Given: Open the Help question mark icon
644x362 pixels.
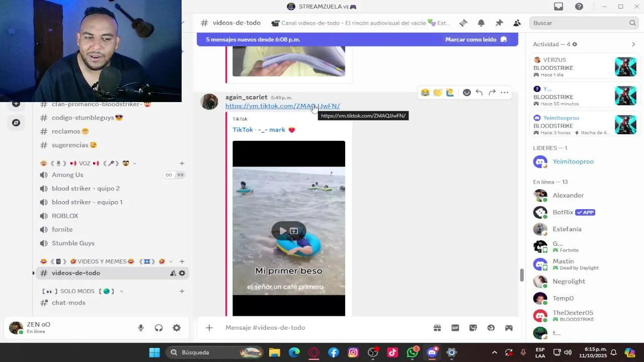Looking at the screenshot, I should coord(579,7).
